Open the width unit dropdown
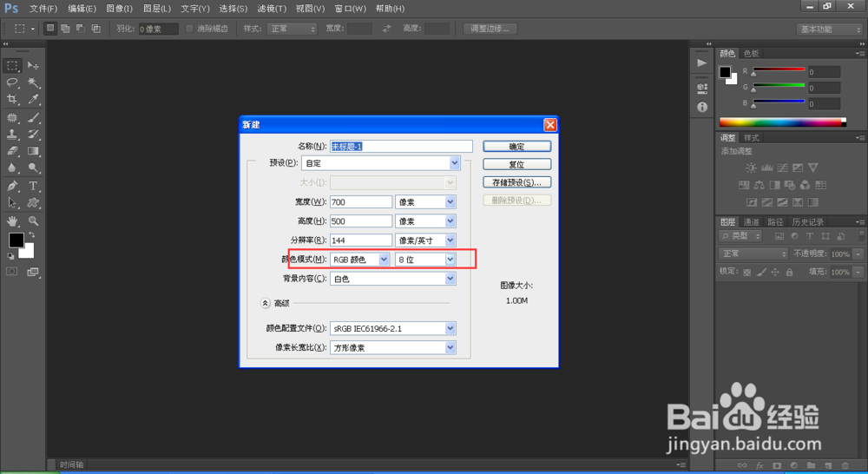Viewport: 868px width, 474px height. coord(425,202)
